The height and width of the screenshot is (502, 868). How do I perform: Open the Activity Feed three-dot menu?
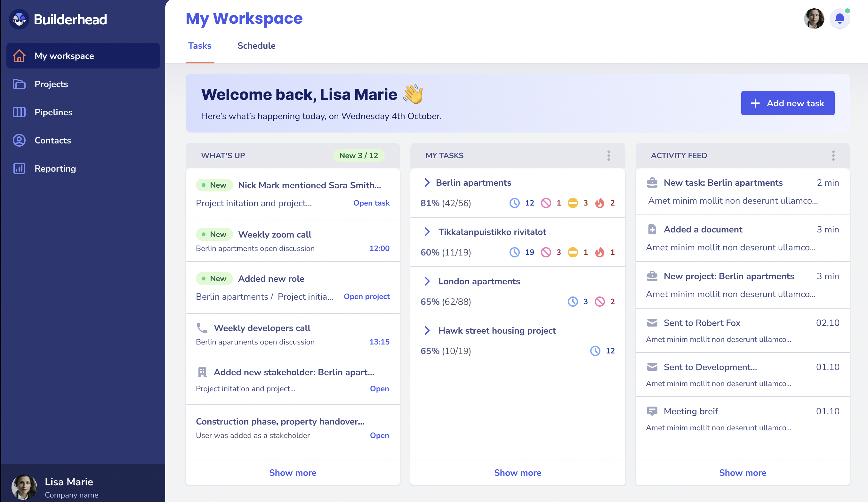(833, 155)
